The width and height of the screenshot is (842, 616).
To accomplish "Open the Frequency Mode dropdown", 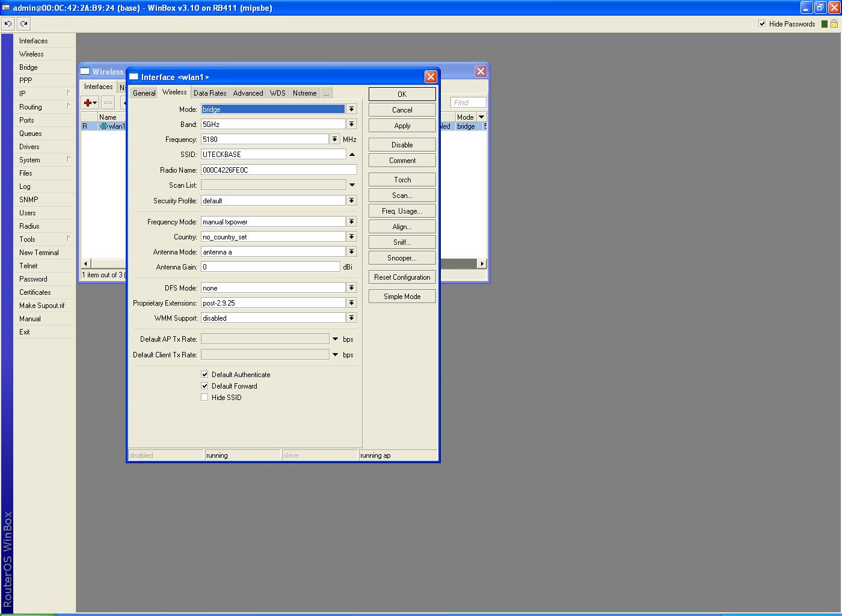I will click(352, 221).
